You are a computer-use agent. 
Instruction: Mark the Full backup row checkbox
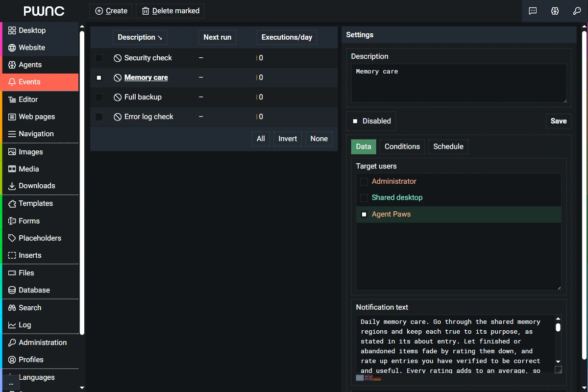[99, 97]
